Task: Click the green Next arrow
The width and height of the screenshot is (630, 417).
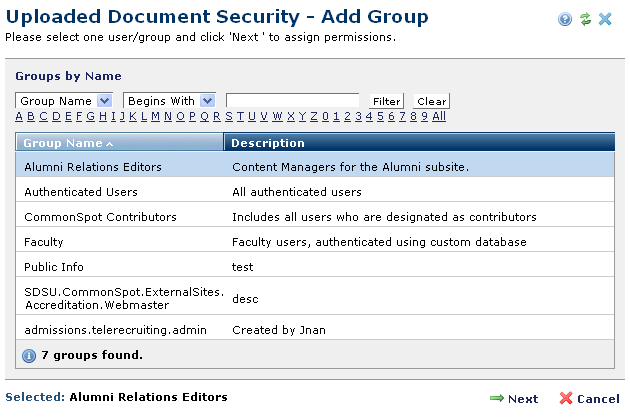Action: point(496,398)
